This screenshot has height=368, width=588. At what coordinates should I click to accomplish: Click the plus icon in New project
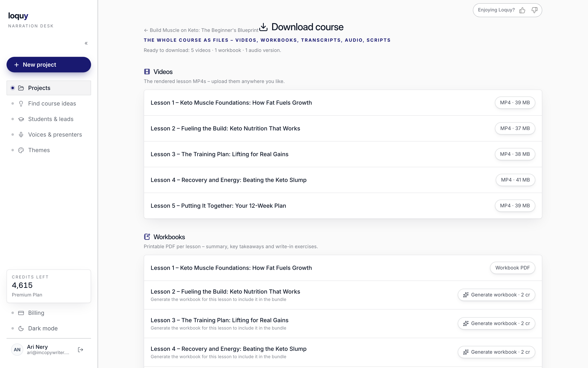tap(17, 65)
